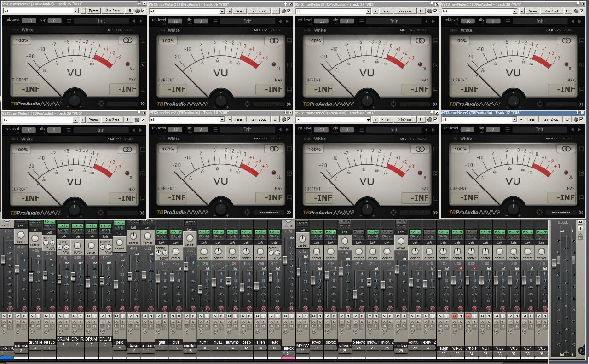Click crosshair target icon in VU4 meter

click(x=540, y=104)
